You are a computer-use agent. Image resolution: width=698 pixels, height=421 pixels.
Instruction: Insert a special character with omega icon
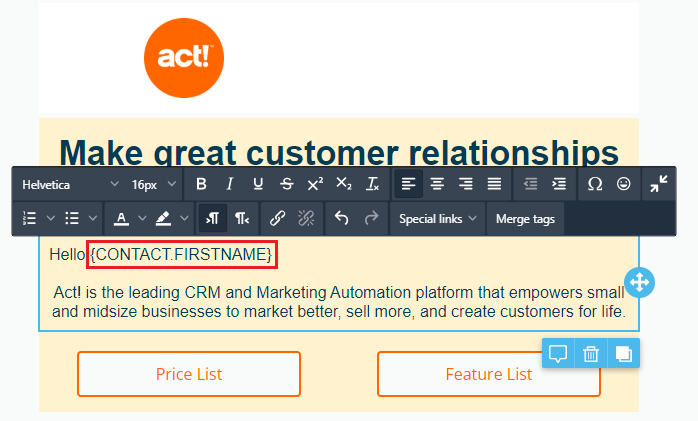coord(595,184)
